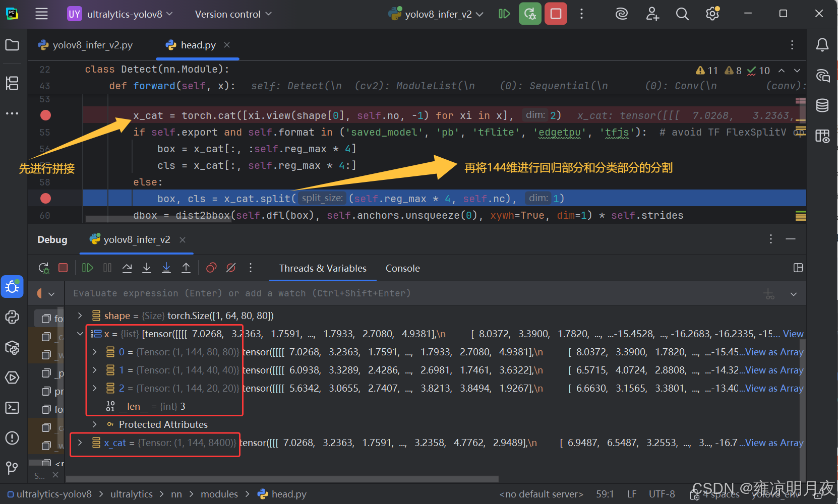Switch to the Threads & Variables tab
Image resolution: width=838 pixels, height=504 pixels.
click(x=323, y=268)
